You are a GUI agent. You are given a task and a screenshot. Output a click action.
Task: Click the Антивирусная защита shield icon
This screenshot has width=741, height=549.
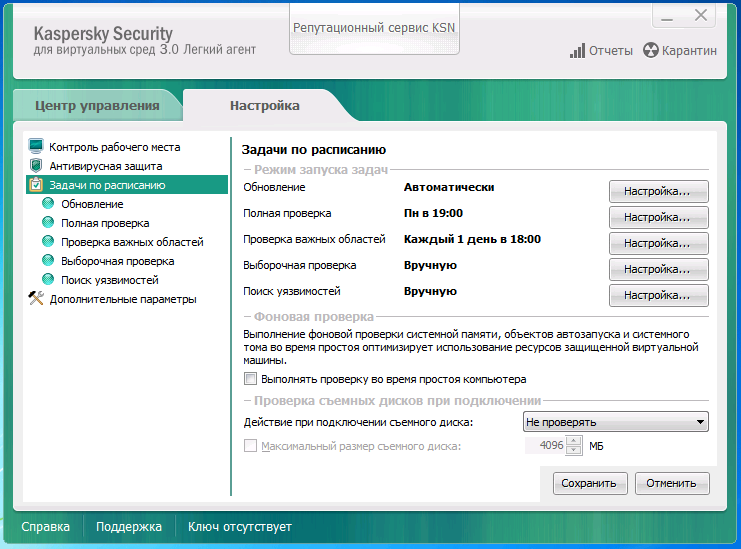point(36,166)
